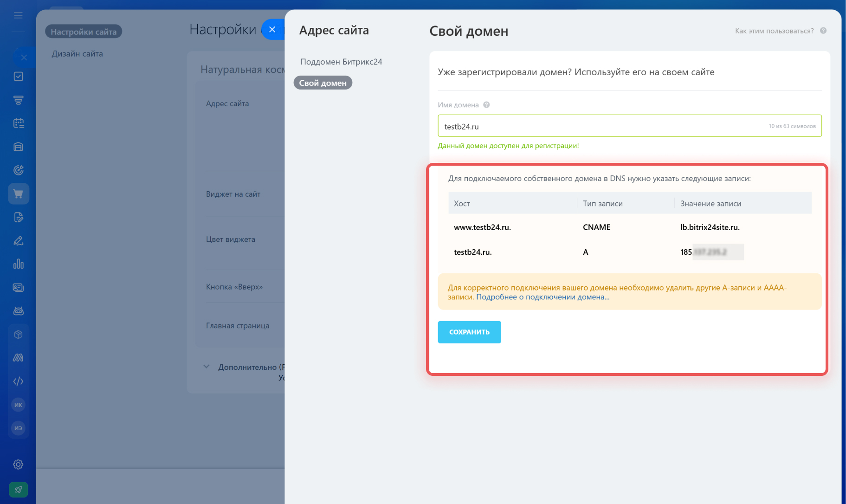Open Дизайн сайта in background menu
This screenshot has height=504, width=846.
point(77,54)
